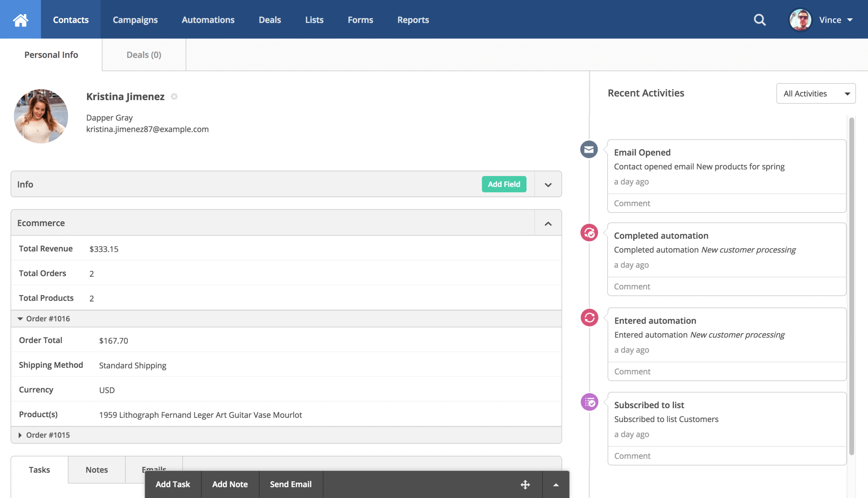Screen dimensions: 868x498
Task: Open the All Activities dropdown
Action: coord(816,93)
